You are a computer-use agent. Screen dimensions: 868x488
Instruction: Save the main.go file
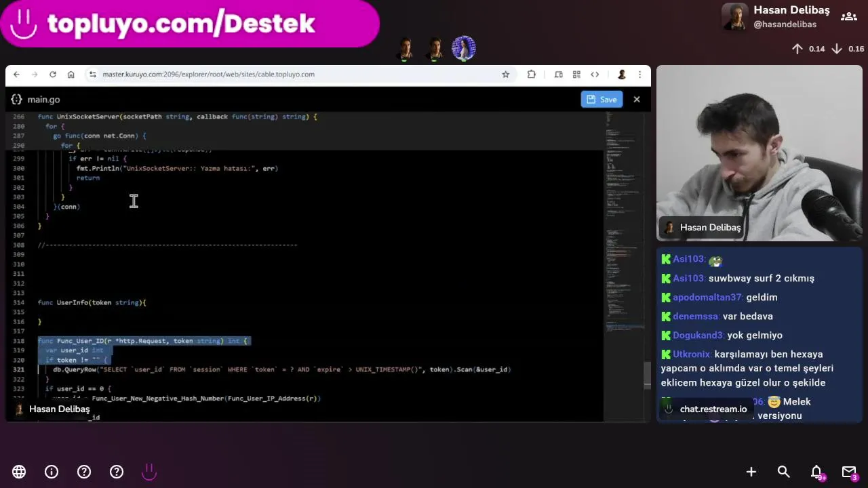coord(601,100)
